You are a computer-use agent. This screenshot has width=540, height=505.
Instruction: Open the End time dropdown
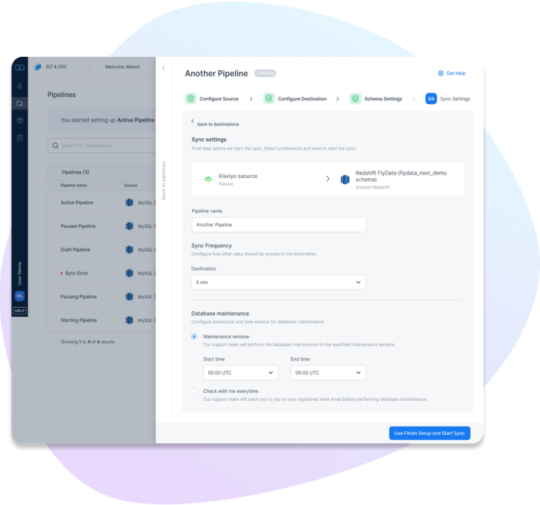click(x=328, y=373)
